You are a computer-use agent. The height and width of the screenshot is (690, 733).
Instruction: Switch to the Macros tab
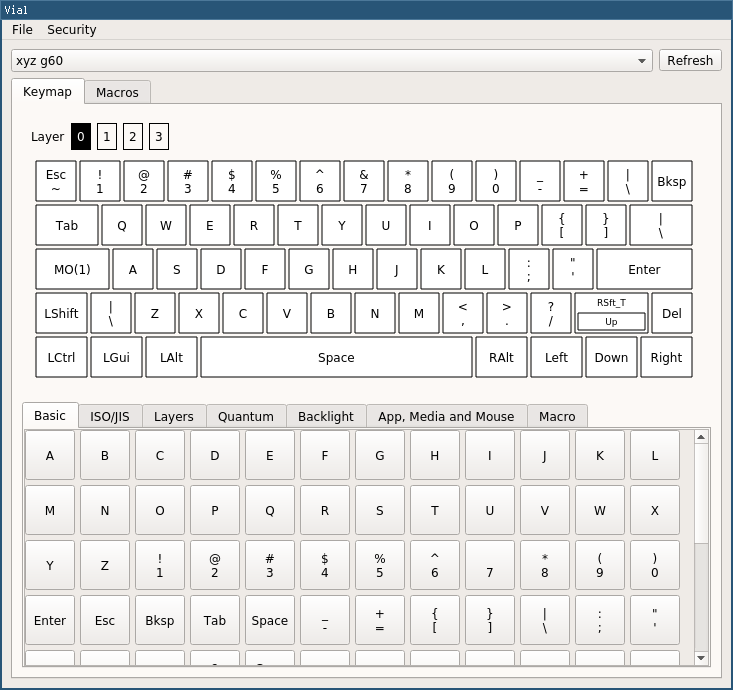tap(117, 92)
